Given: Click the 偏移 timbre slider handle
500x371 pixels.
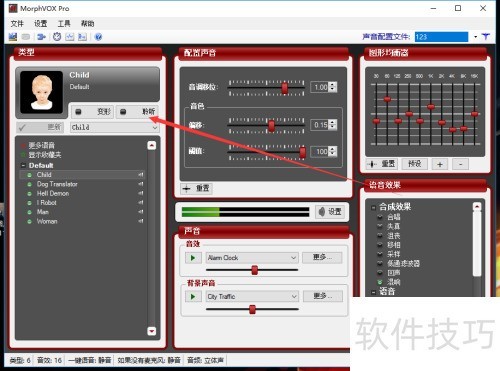Looking at the screenshot, I should [x=271, y=126].
